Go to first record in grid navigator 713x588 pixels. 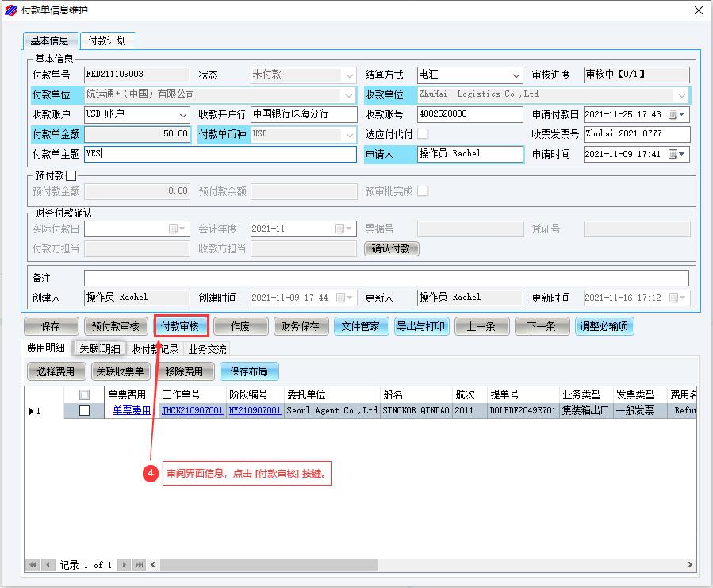pyautogui.click(x=33, y=565)
